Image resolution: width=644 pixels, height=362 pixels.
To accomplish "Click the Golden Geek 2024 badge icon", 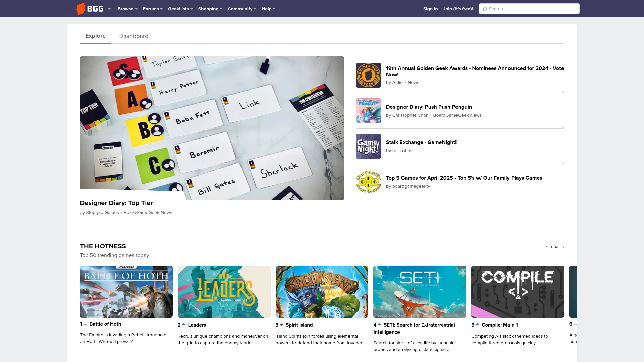I will pyautogui.click(x=368, y=75).
